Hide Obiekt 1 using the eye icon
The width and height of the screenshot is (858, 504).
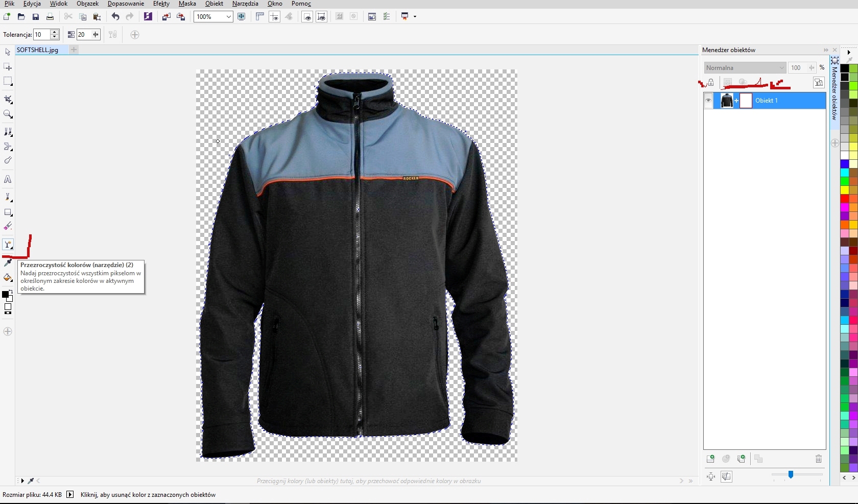click(x=708, y=101)
